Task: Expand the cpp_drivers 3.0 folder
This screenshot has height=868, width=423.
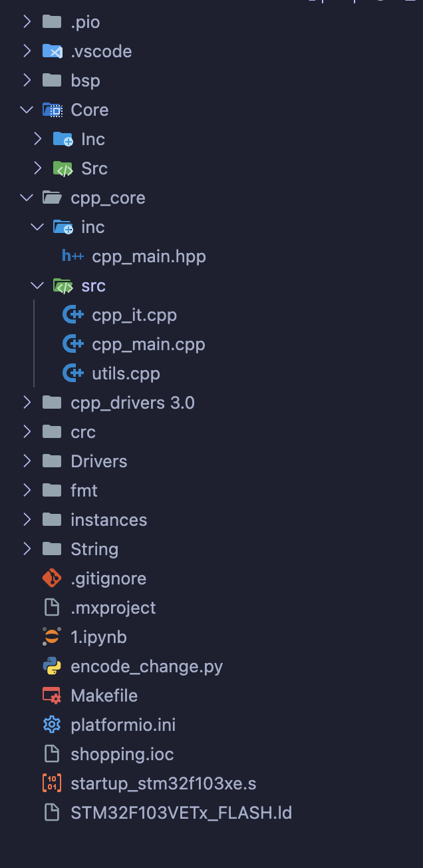Action: (x=27, y=403)
